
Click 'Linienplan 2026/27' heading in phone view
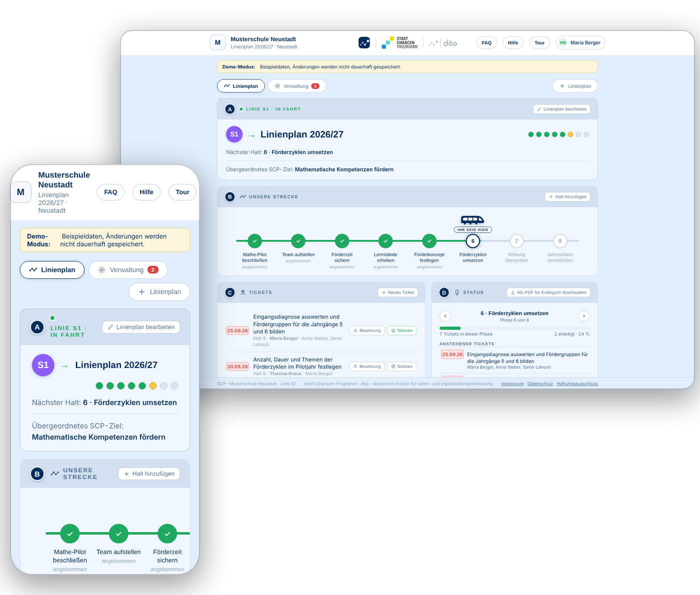click(116, 365)
